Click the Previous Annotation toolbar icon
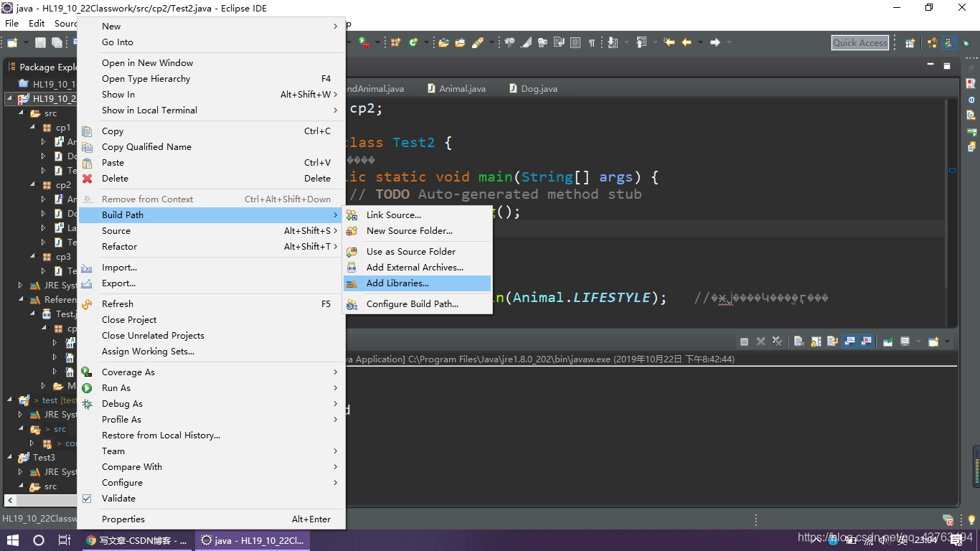The image size is (980, 551). [641, 42]
